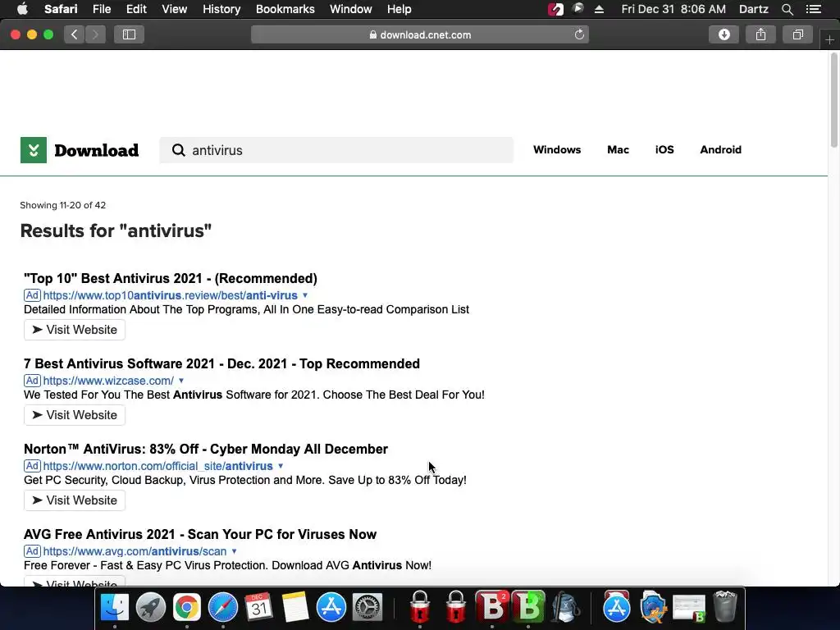This screenshot has width=840, height=630.
Task: Click the date and time in menu bar
Action: tap(673, 9)
